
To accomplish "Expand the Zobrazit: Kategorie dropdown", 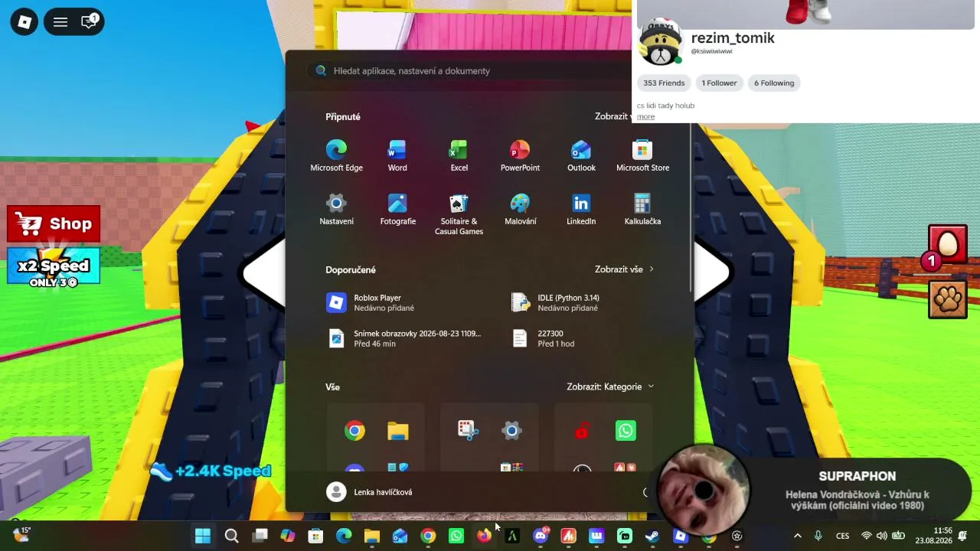I will tap(611, 386).
